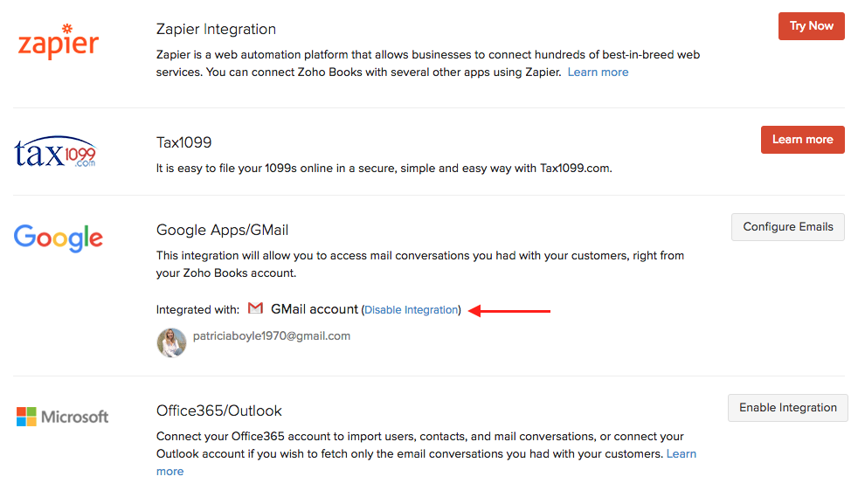The height and width of the screenshot is (504, 858).
Task: Enable Integration for Office365/Outlook
Action: (787, 408)
